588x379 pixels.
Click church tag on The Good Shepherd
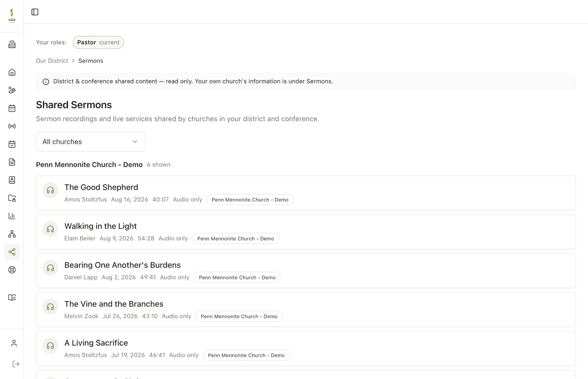250,200
